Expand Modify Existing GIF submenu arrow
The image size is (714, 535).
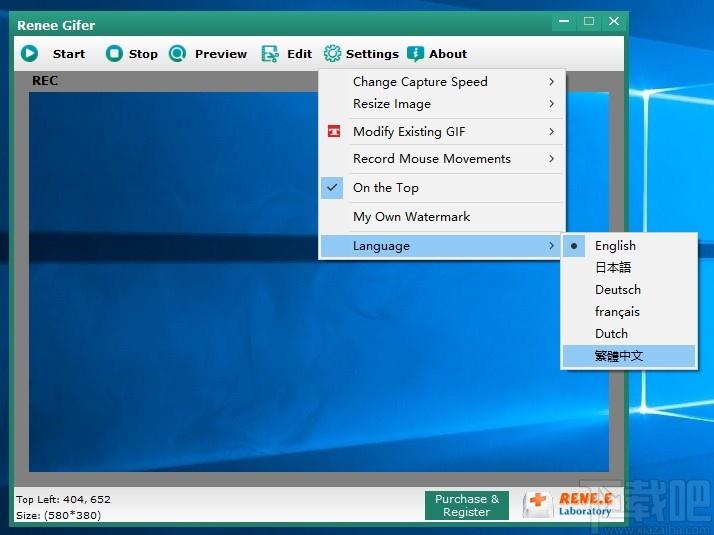551,132
